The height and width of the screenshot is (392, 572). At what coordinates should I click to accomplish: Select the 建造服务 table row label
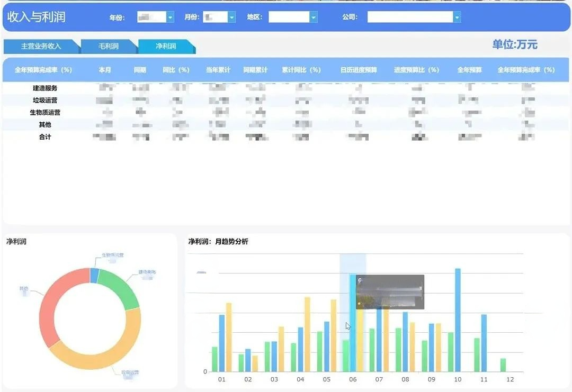coord(45,88)
